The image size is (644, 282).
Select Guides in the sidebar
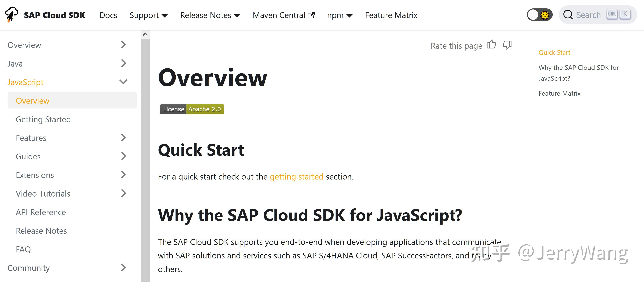[28, 156]
